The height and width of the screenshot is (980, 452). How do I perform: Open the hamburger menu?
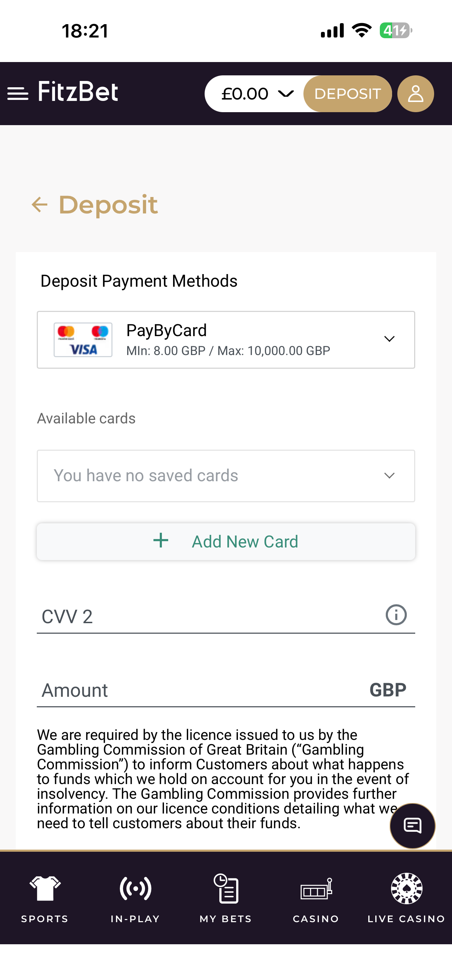[x=18, y=94]
